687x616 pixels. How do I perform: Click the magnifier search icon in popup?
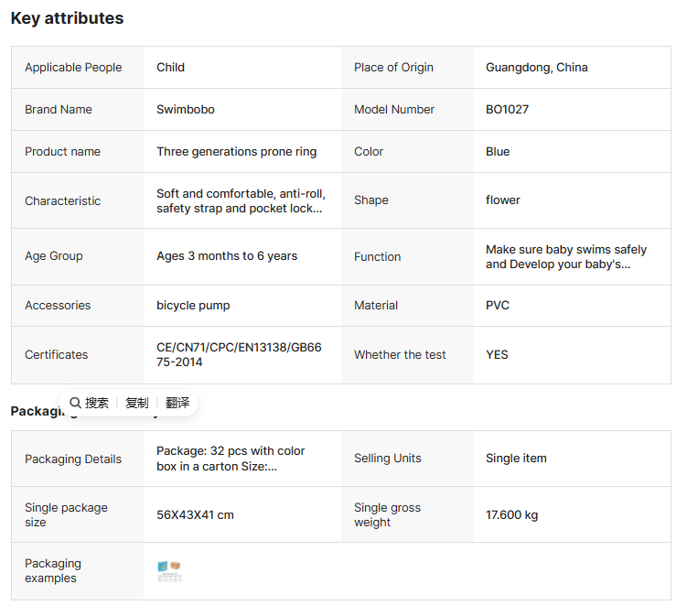click(x=75, y=403)
